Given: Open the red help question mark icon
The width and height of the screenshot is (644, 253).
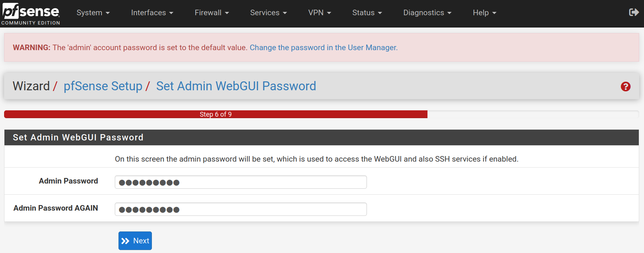Looking at the screenshot, I should 625,87.
